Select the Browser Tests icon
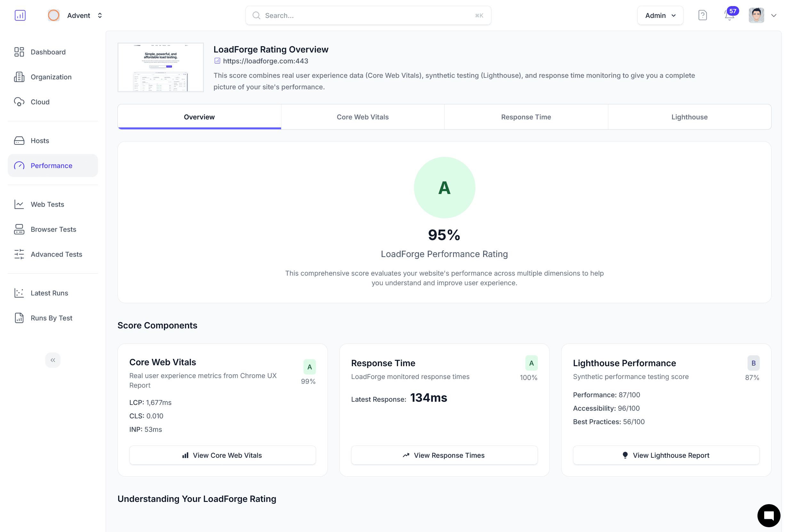 click(x=19, y=229)
